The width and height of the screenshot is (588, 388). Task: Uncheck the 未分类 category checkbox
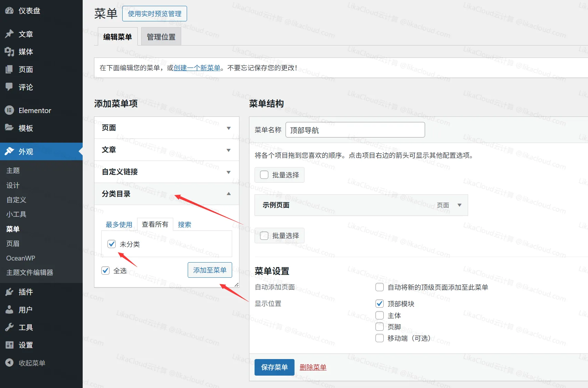(x=111, y=244)
